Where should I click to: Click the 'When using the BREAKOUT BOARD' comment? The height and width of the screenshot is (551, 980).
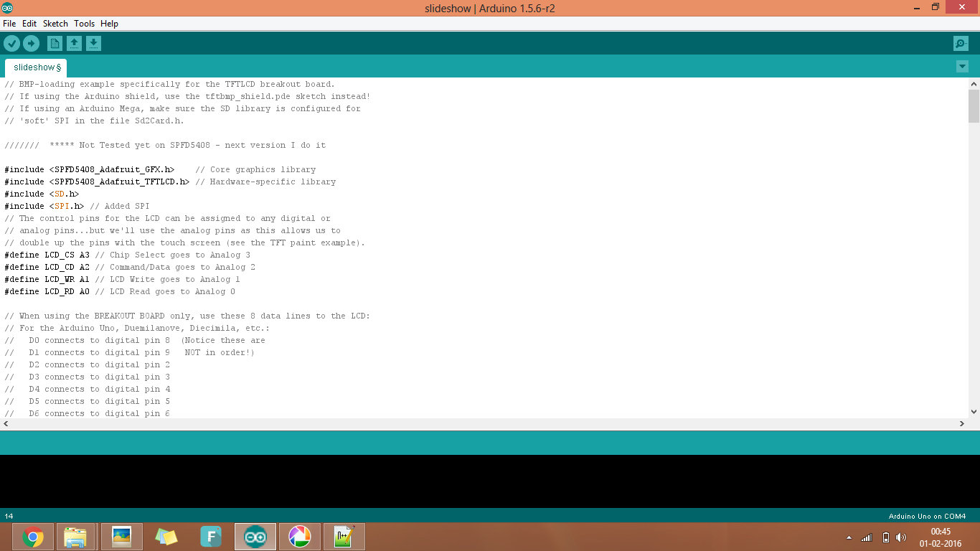point(187,316)
